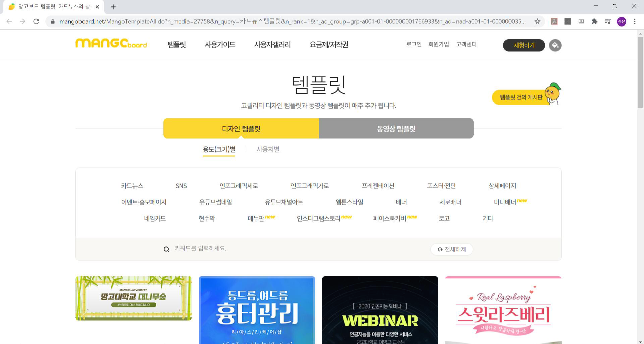644x344 pixels.
Task: Open the 사용가이드 menu
Action: point(220,45)
